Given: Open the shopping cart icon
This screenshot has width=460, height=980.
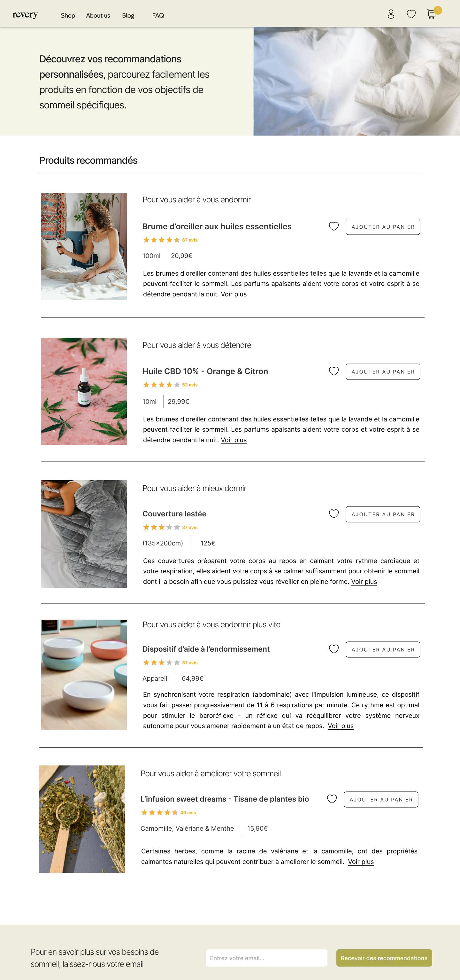Looking at the screenshot, I should tap(431, 14).
